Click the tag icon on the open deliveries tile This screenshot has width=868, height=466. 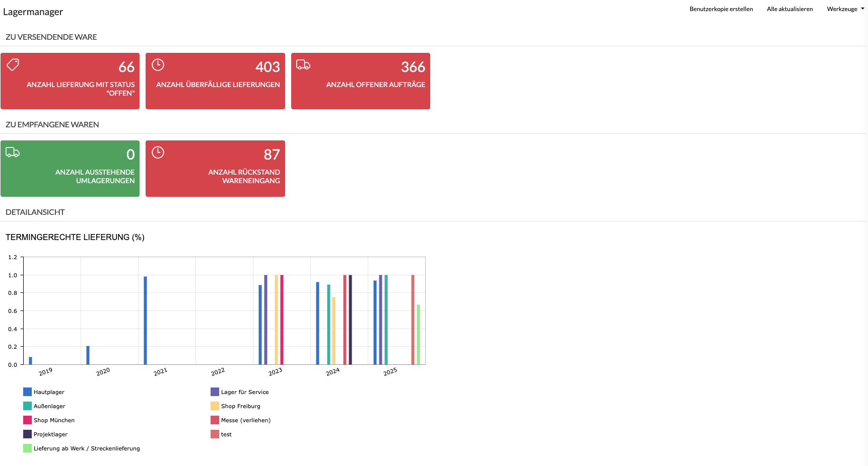pyautogui.click(x=13, y=64)
